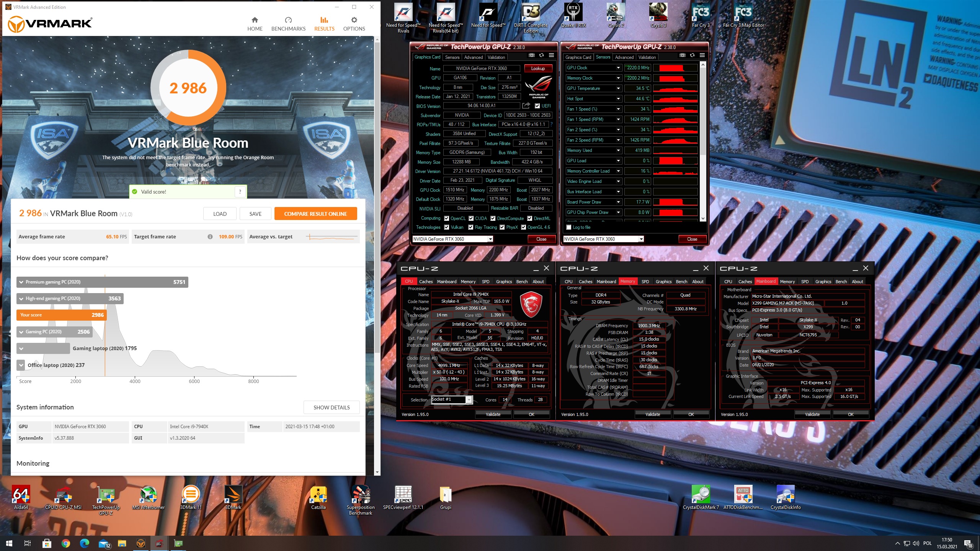Switch to the VRMark RESULTS tab
The width and height of the screenshot is (980, 551).
click(324, 24)
